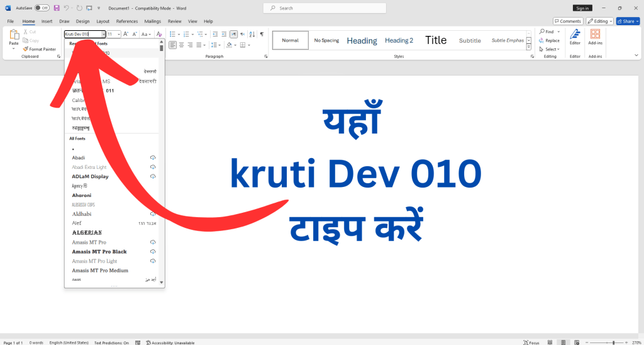Switch to the References tab
Viewport: 644px width, 345px height.
[127, 21]
